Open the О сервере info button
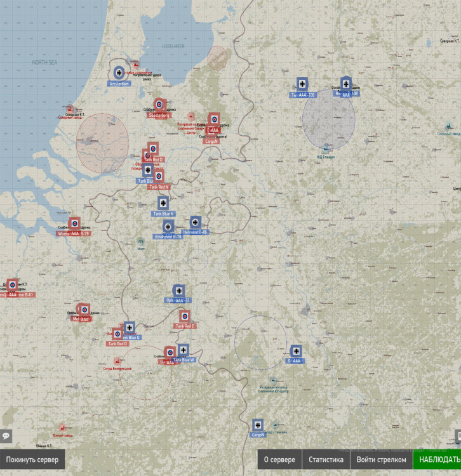461x476 pixels. [x=279, y=459]
